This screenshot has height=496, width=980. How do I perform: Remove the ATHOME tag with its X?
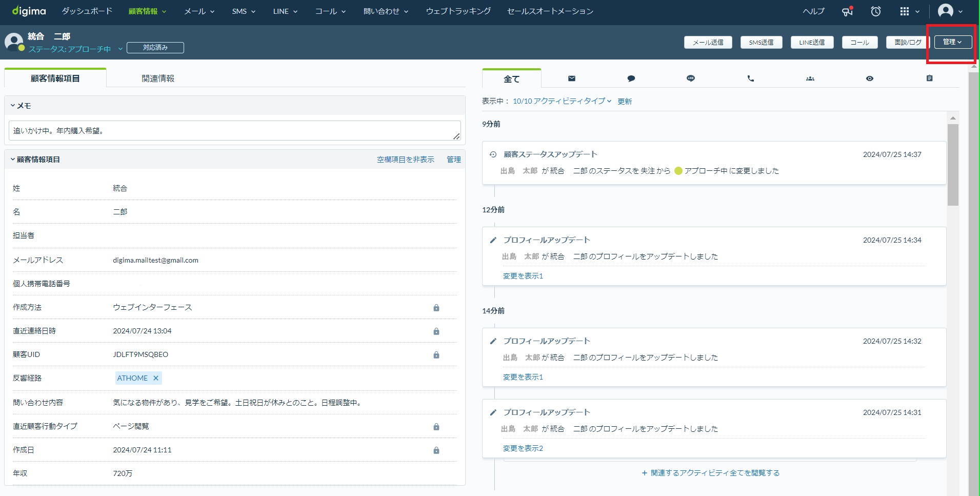pyautogui.click(x=156, y=378)
